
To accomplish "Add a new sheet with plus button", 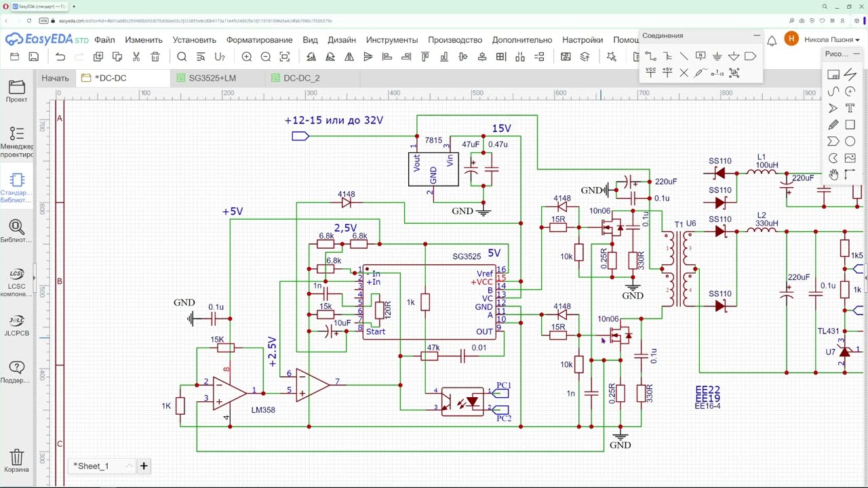I will pyautogui.click(x=144, y=466).
